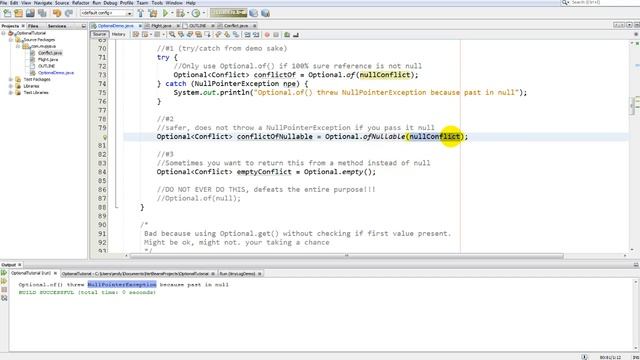Click the Profile Project toolbar icon
This screenshot has height=360, width=640.
point(196,13)
